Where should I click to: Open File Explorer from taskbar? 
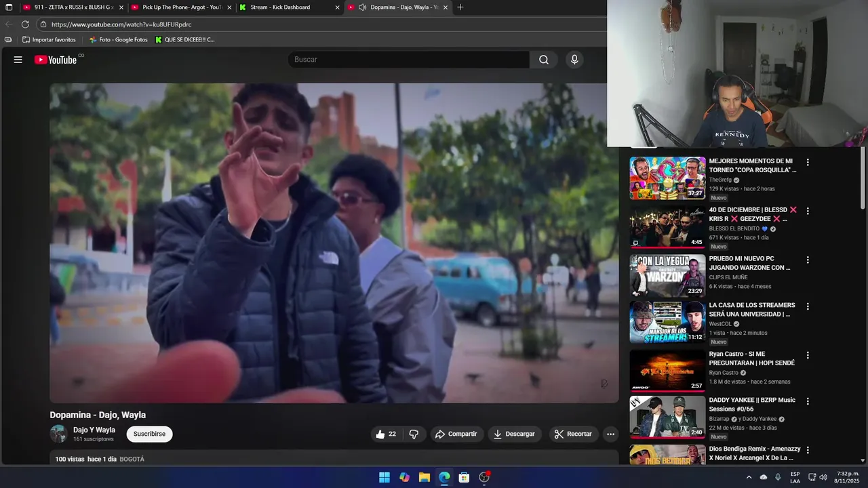click(424, 477)
